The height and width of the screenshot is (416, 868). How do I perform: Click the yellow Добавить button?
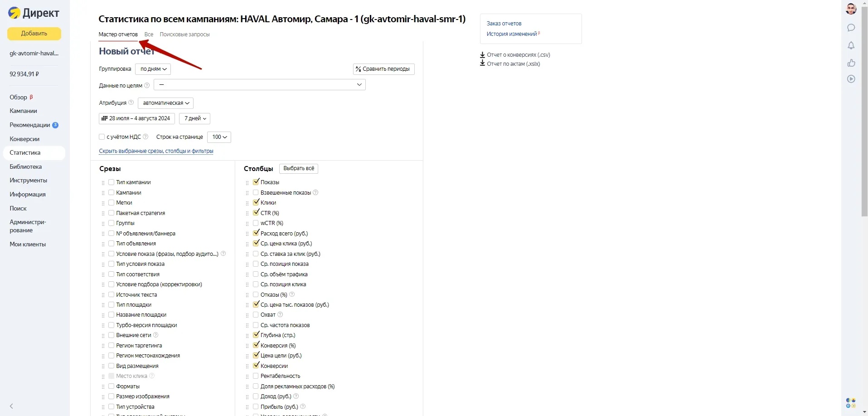34,34
